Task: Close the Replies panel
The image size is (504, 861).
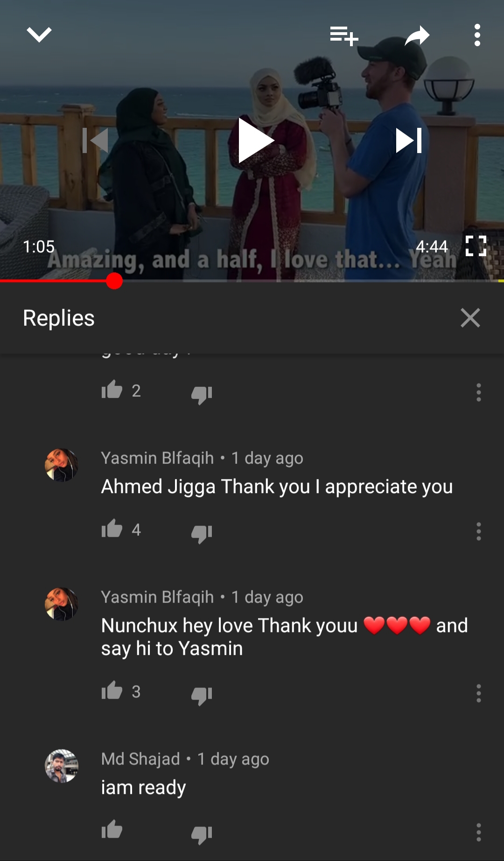Action: coord(470,318)
